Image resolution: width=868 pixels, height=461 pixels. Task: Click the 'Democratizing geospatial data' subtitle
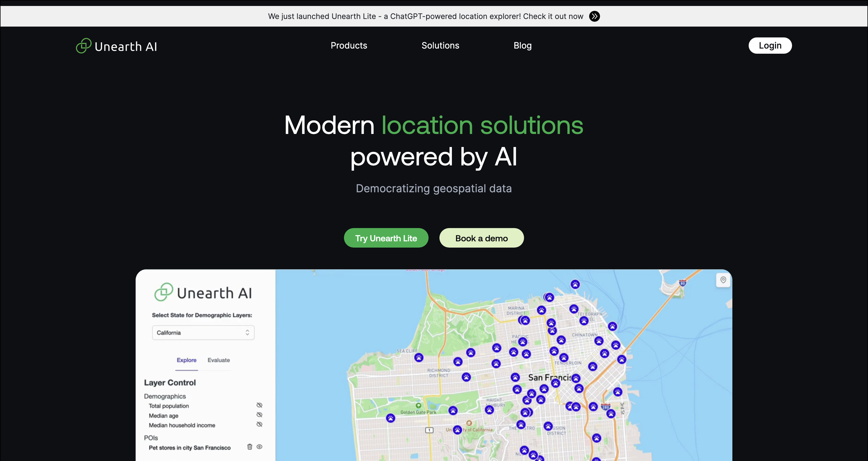434,188
